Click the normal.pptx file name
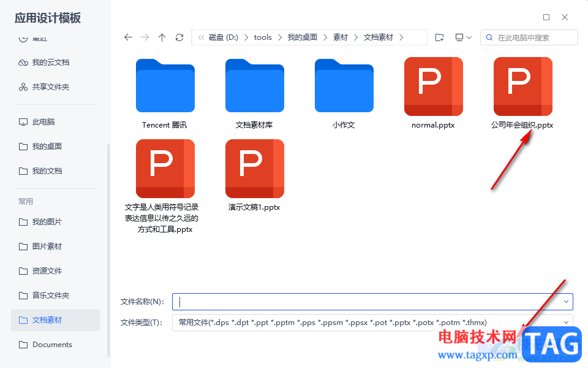The height and width of the screenshot is (368, 588). coord(433,125)
